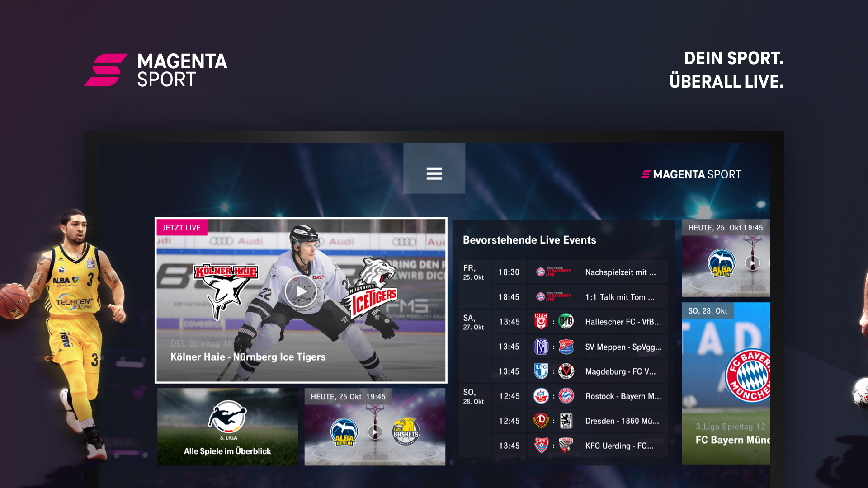
Task: Open the Dresden - 1860 Mü... match
Action: [x=580, y=421]
